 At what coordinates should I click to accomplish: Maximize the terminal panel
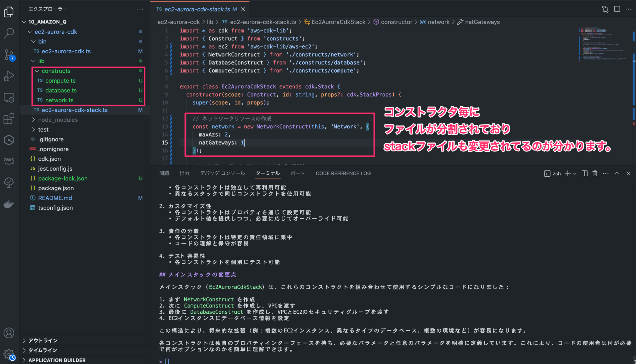point(617,173)
